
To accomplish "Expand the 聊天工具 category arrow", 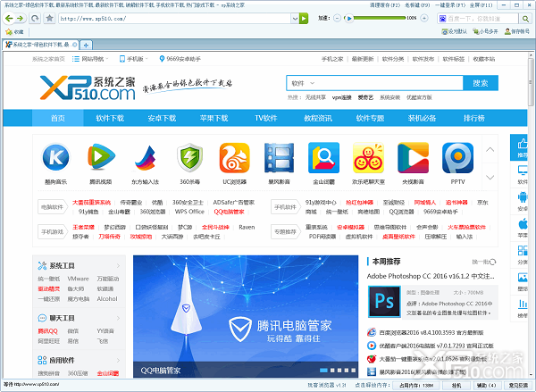I will click(118, 318).
